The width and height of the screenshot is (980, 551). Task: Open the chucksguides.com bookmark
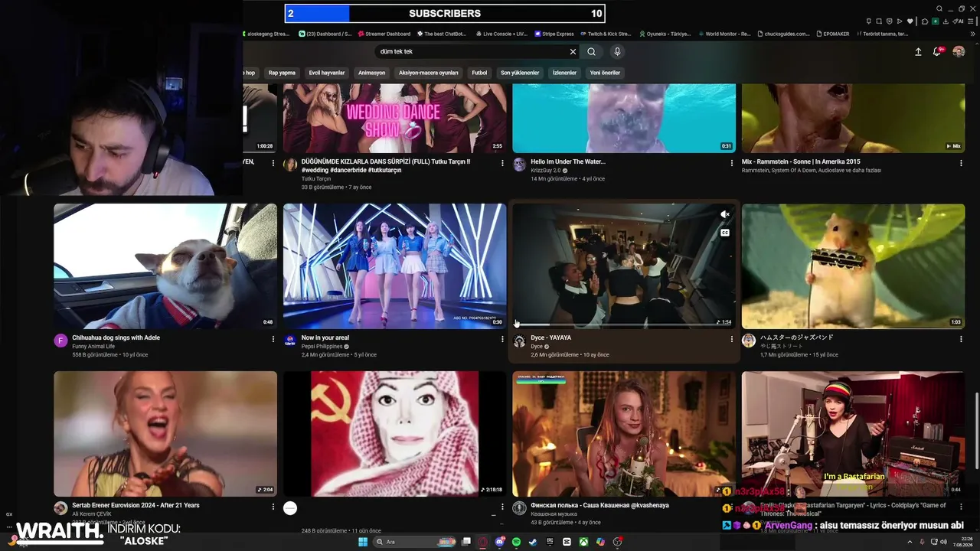(x=783, y=34)
